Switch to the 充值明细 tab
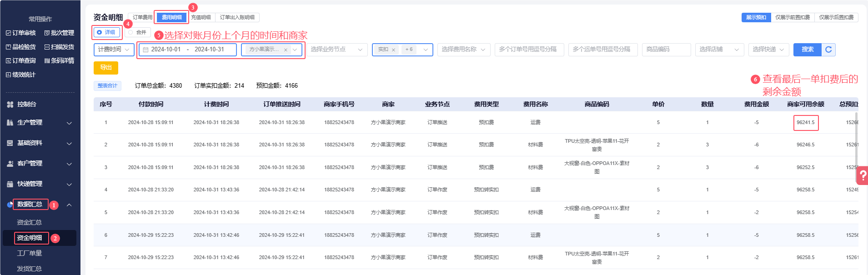 pos(201,17)
